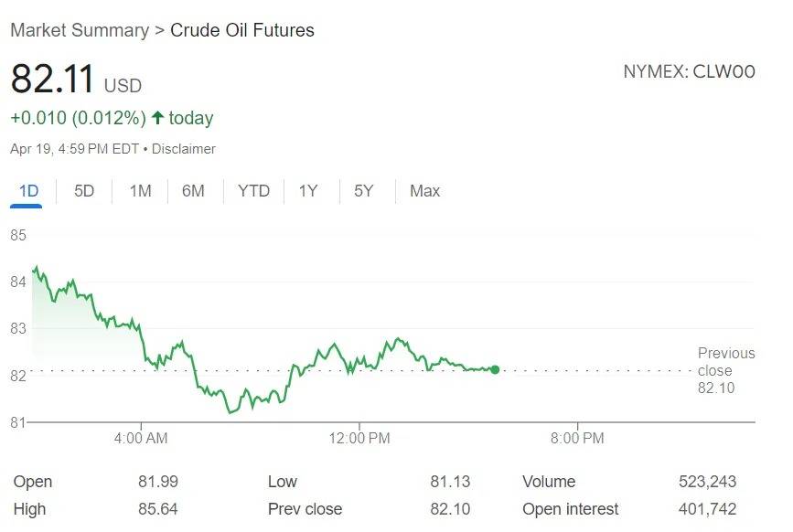Click the Open interest value 401,742
Screen dimensions: 793x532
pos(707,509)
